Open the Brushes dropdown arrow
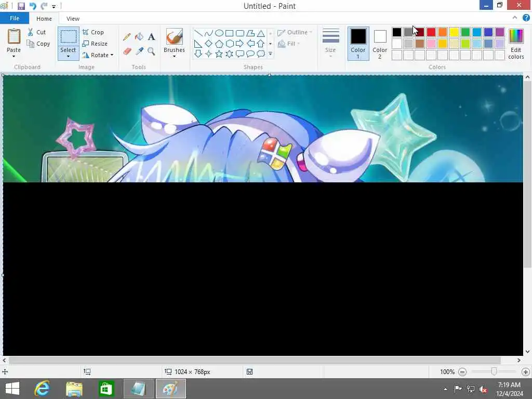The width and height of the screenshot is (532, 399). 174,56
